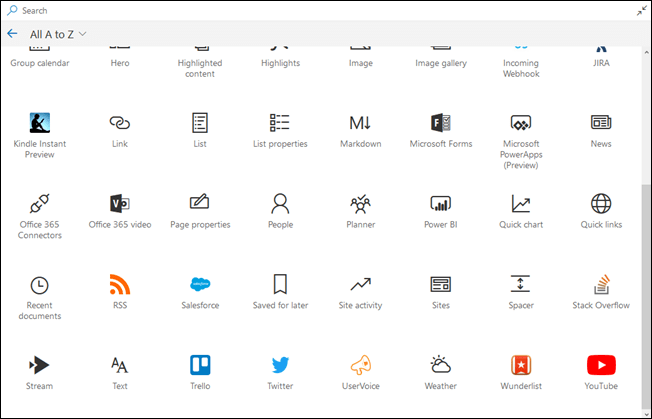Click in the Search web parts field
Image resolution: width=652 pixels, height=419 pixels.
point(300,10)
